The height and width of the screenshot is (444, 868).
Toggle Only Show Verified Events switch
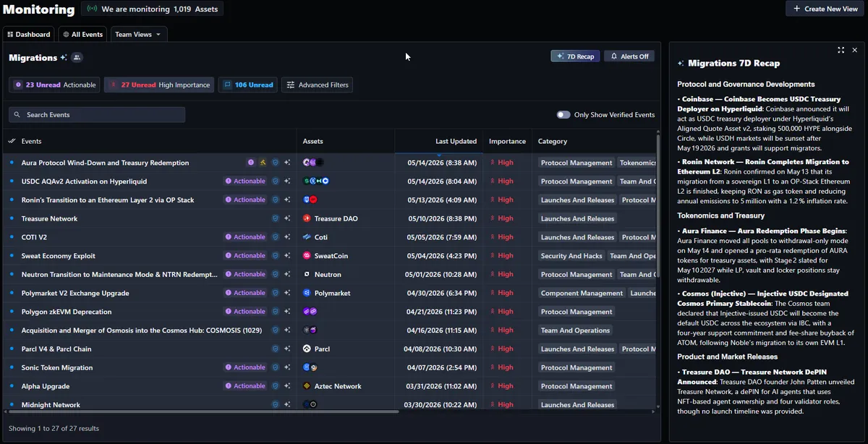(x=563, y=114)
